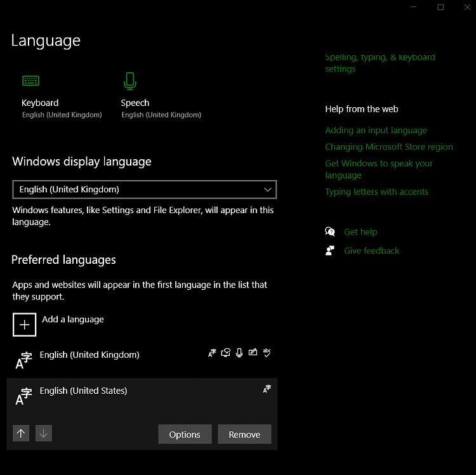Minimize the Settings window
Screen dimensions: 476x475
pos(413,7)
